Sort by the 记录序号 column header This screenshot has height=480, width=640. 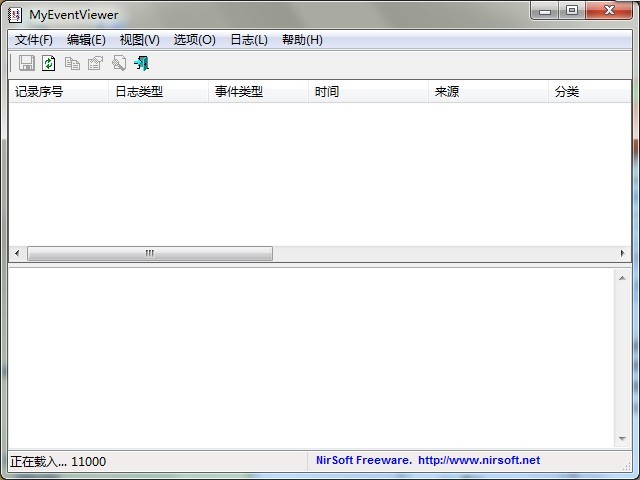(x=40, y=92)
